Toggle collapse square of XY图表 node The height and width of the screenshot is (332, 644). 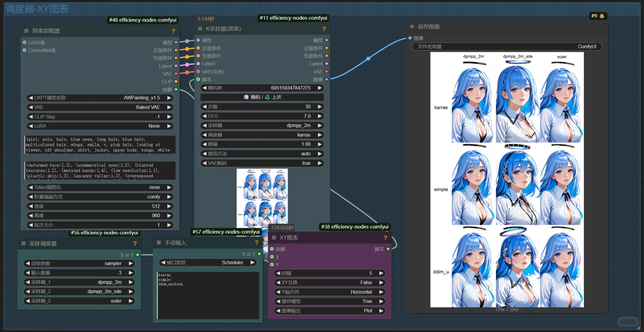[274, 237]
